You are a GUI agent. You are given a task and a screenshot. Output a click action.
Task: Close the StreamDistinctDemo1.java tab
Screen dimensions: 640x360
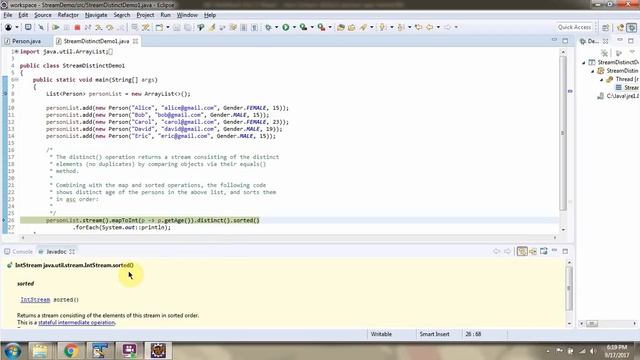pyautogui.click(x=136, y=41)
